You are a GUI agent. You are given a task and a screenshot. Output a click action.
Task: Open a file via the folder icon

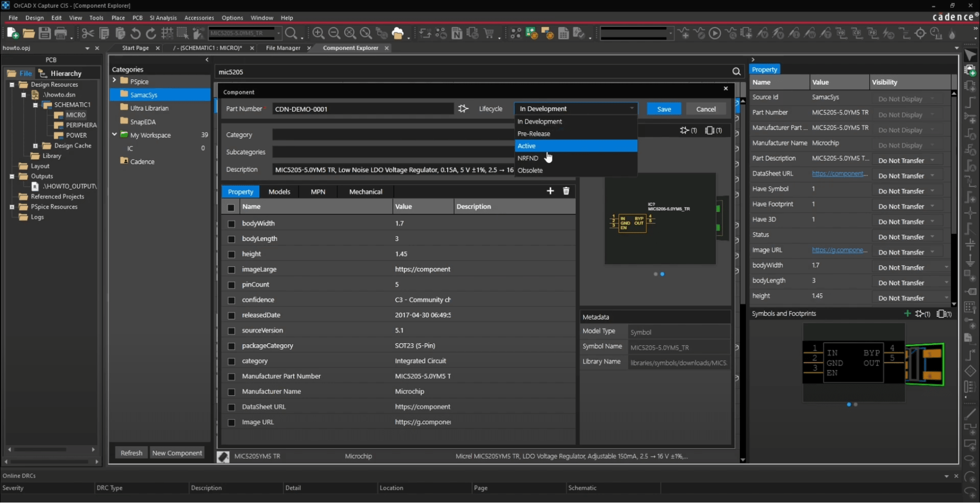pos(29,33)
